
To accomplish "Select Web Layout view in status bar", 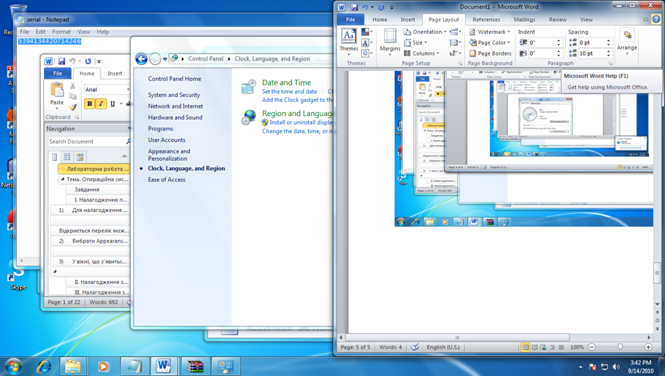I will [543, 347].
